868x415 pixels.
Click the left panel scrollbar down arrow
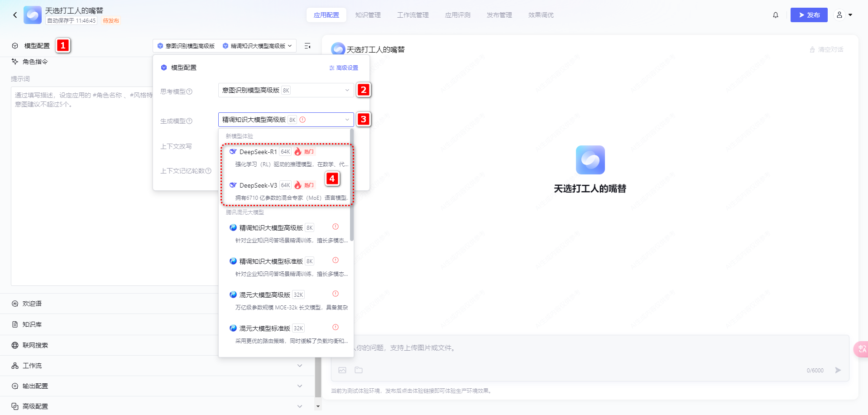tap(318, 406)
